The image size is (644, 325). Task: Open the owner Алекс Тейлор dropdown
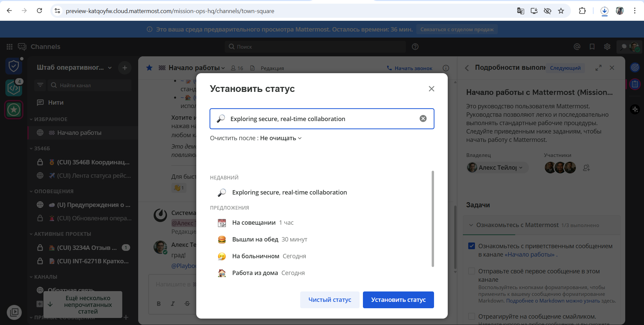[x=497, y=168]
